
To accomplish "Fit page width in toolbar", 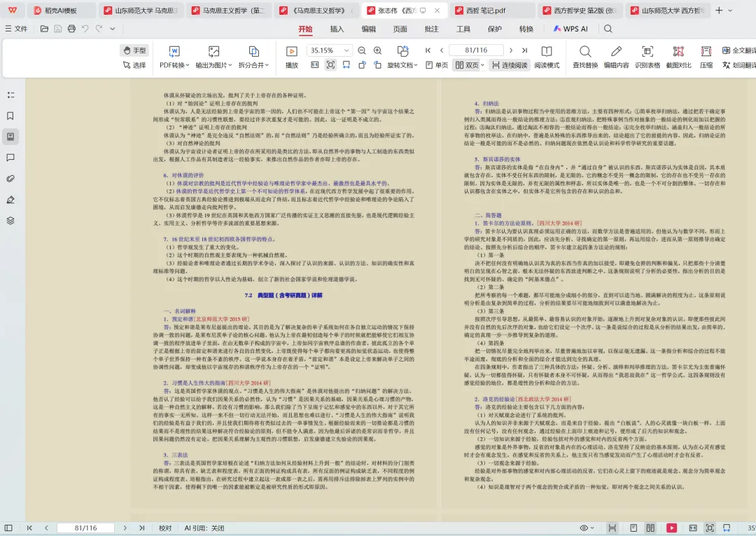I will click(346, 64).
